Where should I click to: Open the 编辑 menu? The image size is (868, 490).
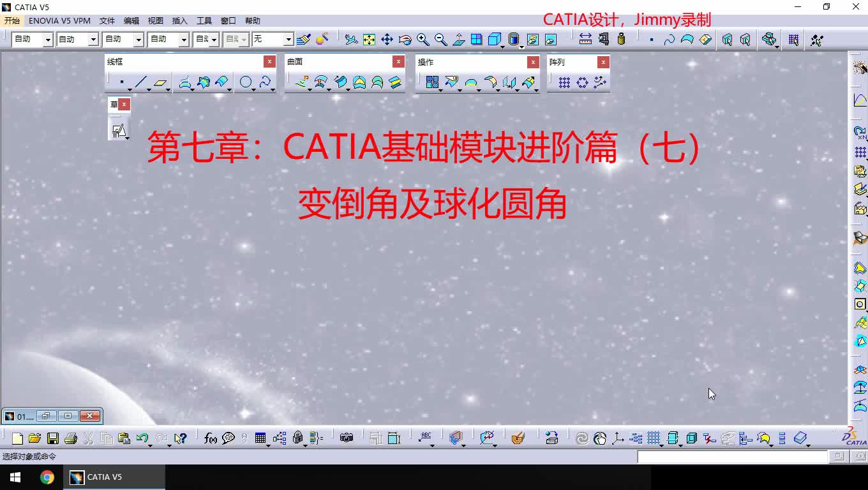point(131,21)
